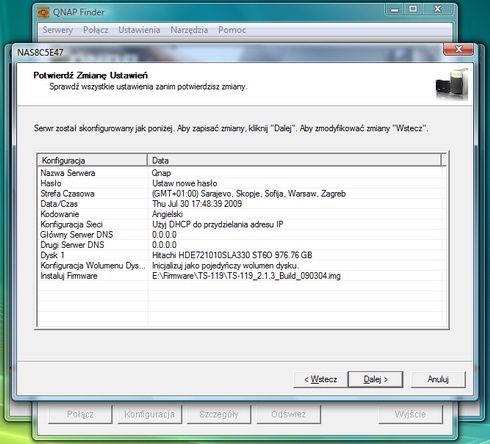The width and height of the screenshot is (490, 444).
Task: Open the Połącz menu
Action: pyautogui.click(x=96, y=30)
